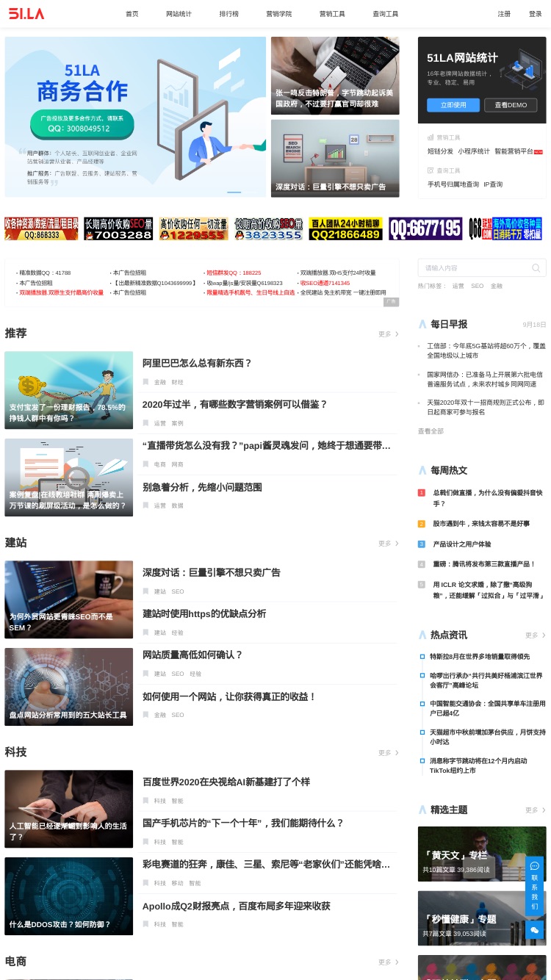Open the 支付宝理财报告 thumbnail

pos(68,390)
